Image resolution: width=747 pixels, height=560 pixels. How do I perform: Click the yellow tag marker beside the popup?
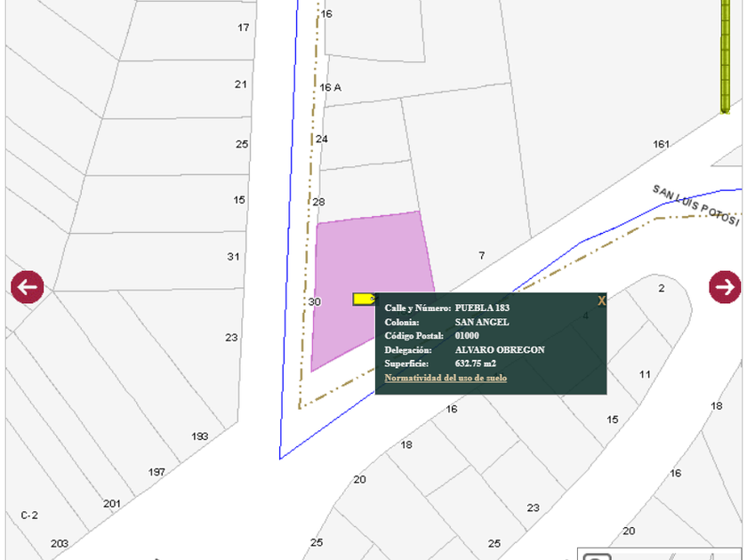coord(365,299)
